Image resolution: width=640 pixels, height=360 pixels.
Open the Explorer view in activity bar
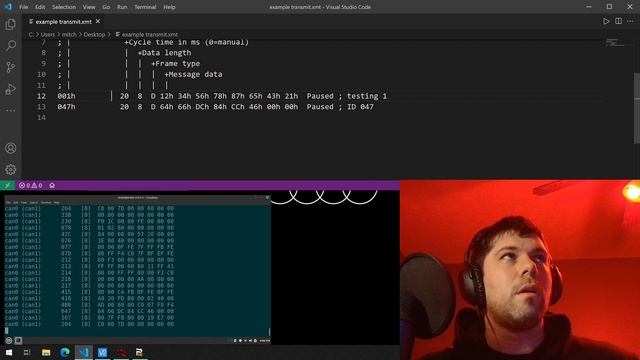coord(11,24)
